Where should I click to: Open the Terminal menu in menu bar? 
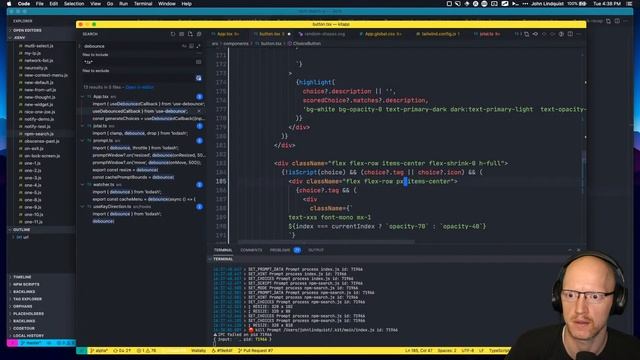143,4
